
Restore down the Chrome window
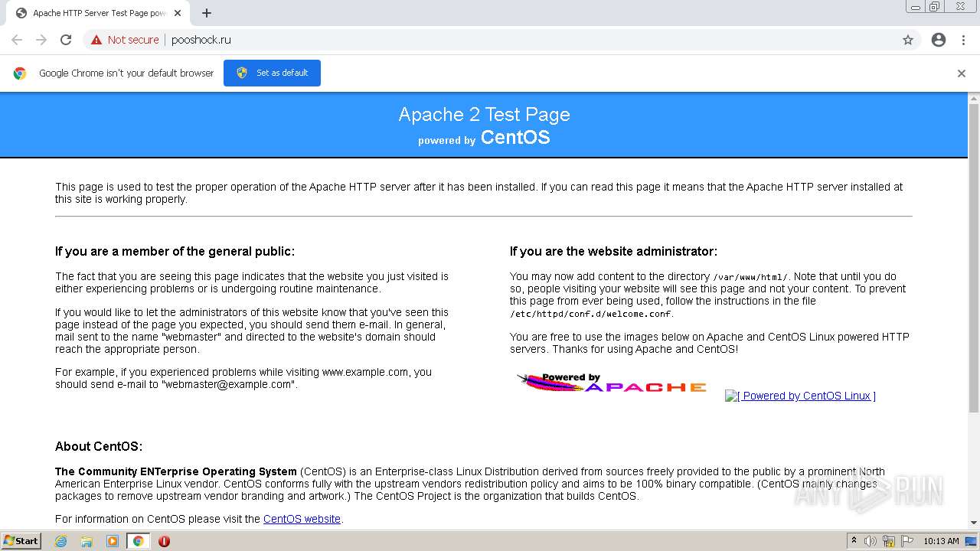[935, 7]
